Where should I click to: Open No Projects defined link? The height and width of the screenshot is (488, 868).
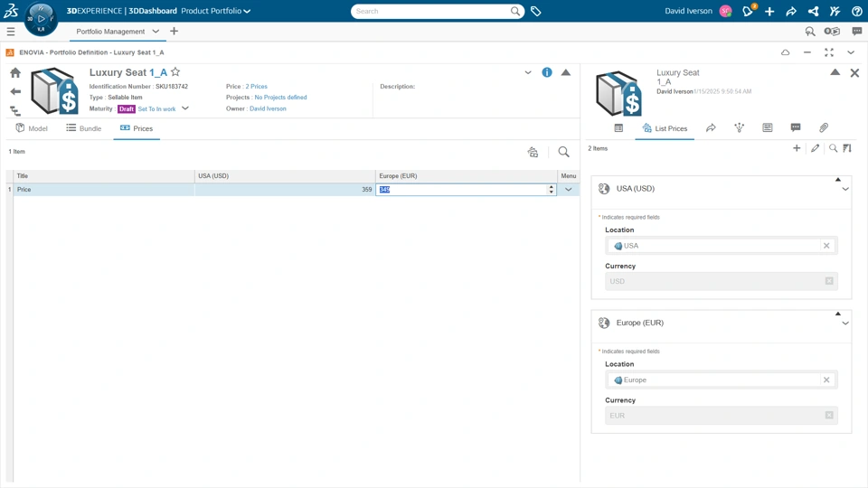click(x=280, y=98)
